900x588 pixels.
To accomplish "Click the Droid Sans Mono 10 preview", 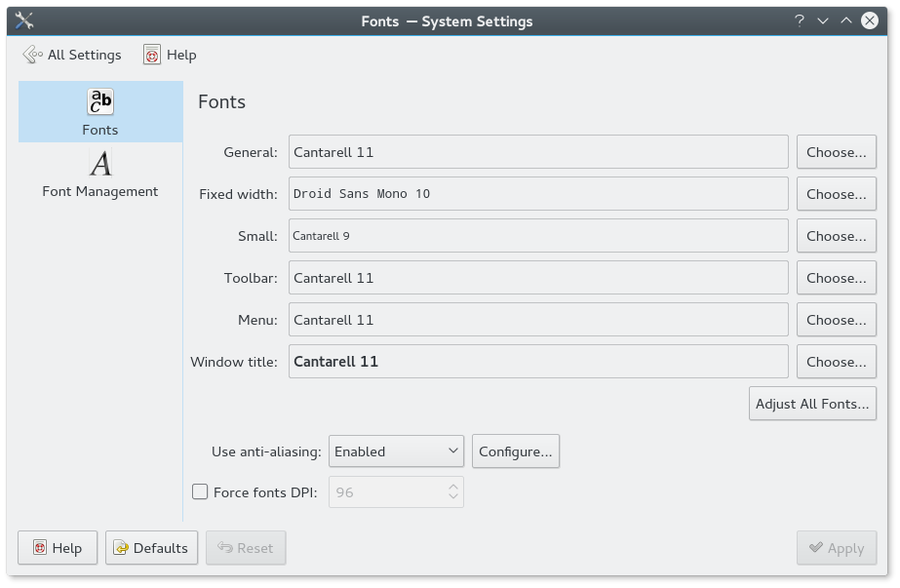I will click(x=538, y=194).
